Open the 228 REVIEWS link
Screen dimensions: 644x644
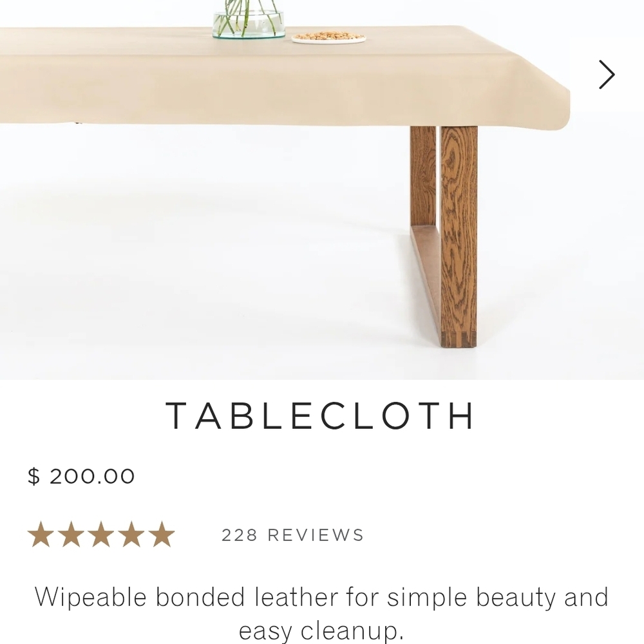click(x=293, y=535)
